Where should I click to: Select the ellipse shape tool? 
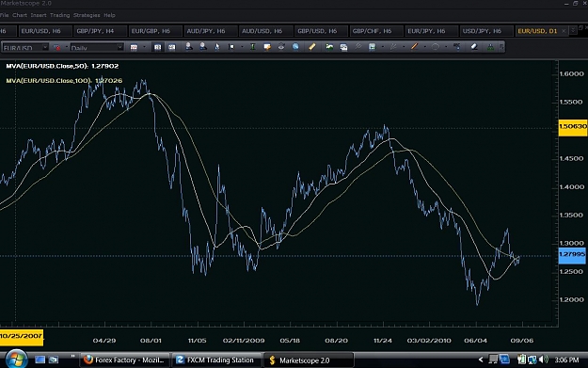[436, 47]
